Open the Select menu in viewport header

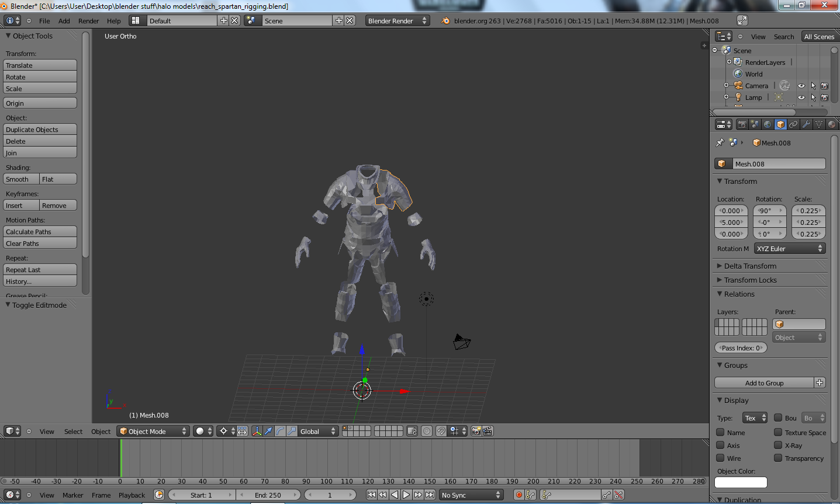click(x=73, y=432)
